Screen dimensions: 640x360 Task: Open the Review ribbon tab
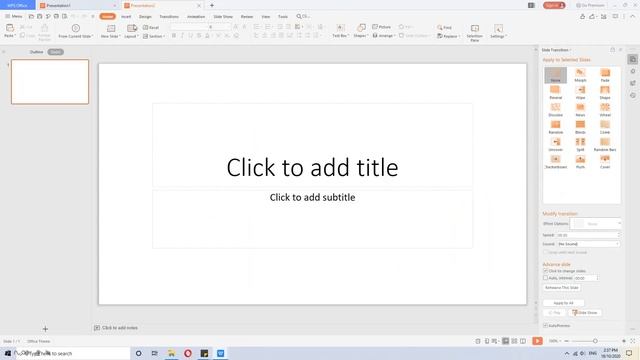click(x=247, y=17)
